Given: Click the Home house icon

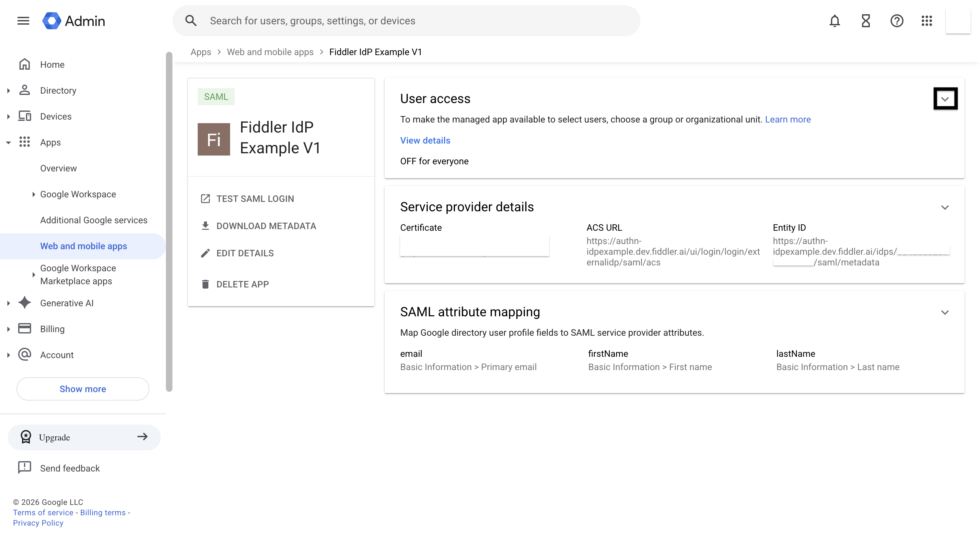Looking at the screenshot, I should (25, 64).
